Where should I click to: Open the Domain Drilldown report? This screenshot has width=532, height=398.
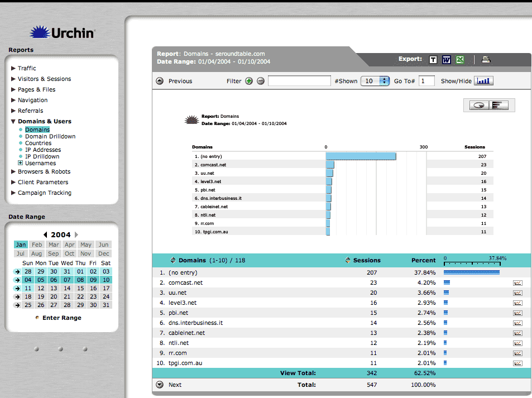point(50,136)
